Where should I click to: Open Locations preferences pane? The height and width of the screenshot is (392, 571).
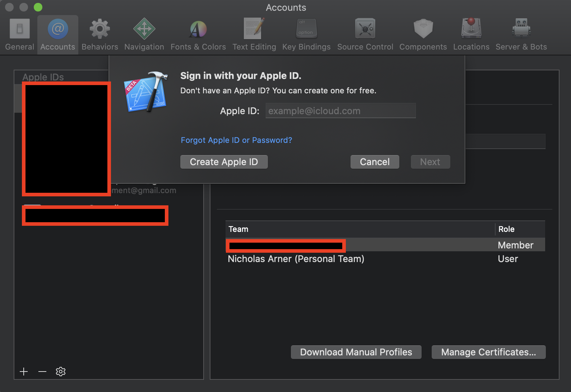click(471, 35)
